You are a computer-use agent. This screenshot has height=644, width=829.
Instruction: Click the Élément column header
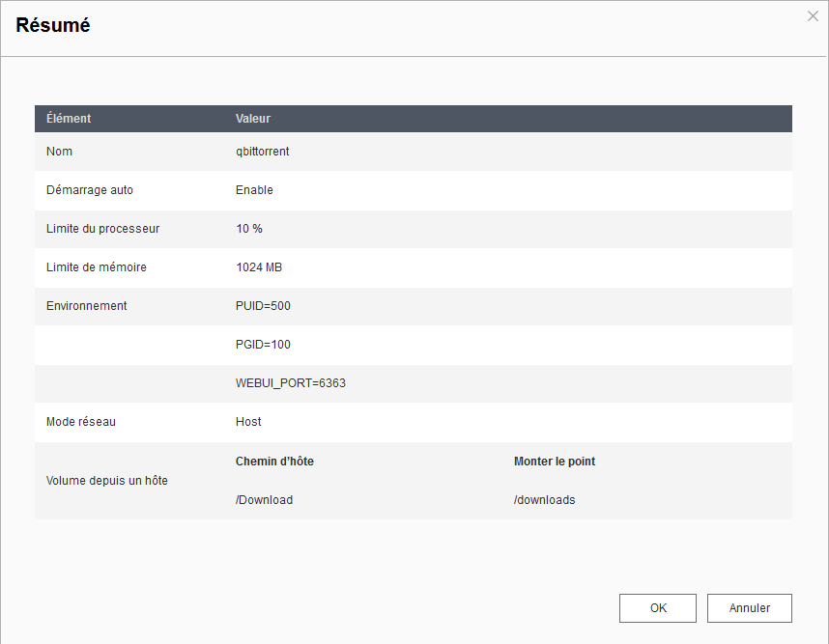pos(69,119)
